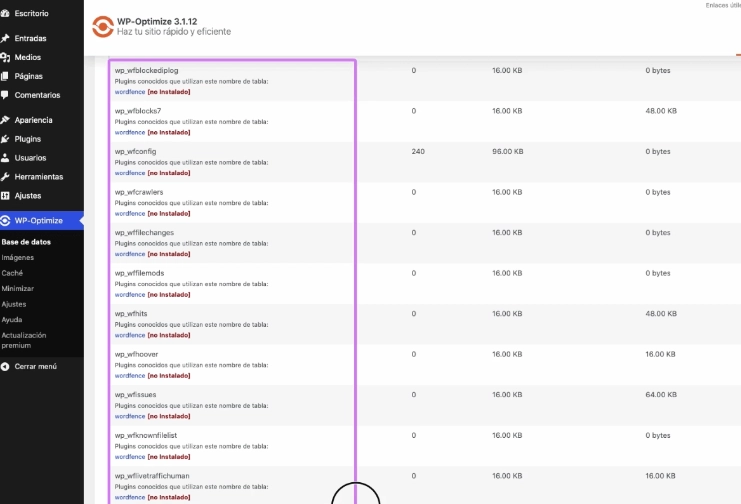741x504 pixels.
Task: Click the Usuarios person icon
Action: (x=5, y=158)
